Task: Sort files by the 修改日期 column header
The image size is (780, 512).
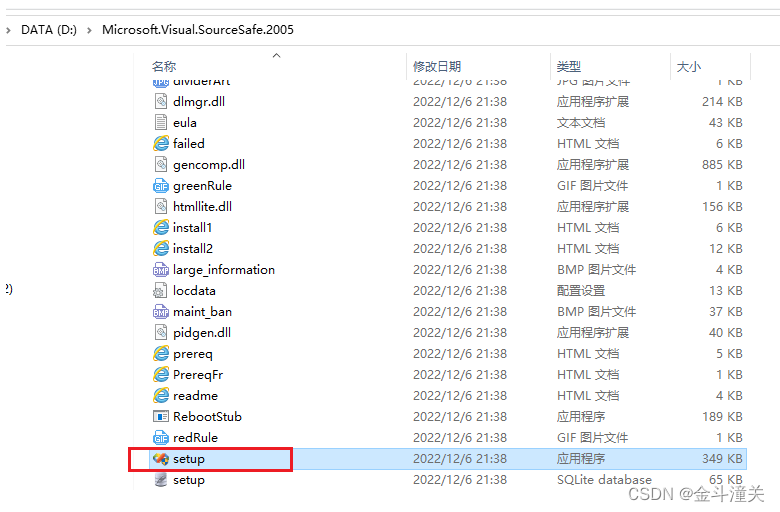Action: tap(437, 66)
